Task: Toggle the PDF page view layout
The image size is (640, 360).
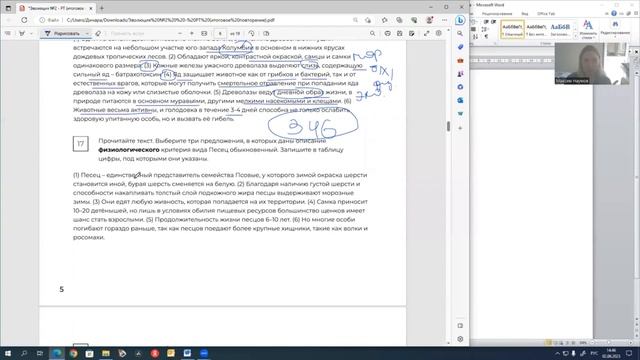Action: coord(266,33)
